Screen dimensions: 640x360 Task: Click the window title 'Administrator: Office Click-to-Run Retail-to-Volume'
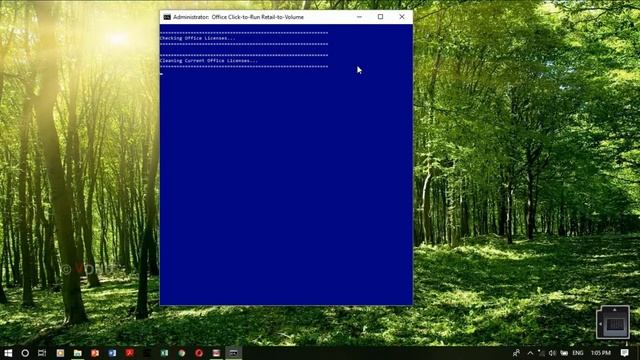238,17
